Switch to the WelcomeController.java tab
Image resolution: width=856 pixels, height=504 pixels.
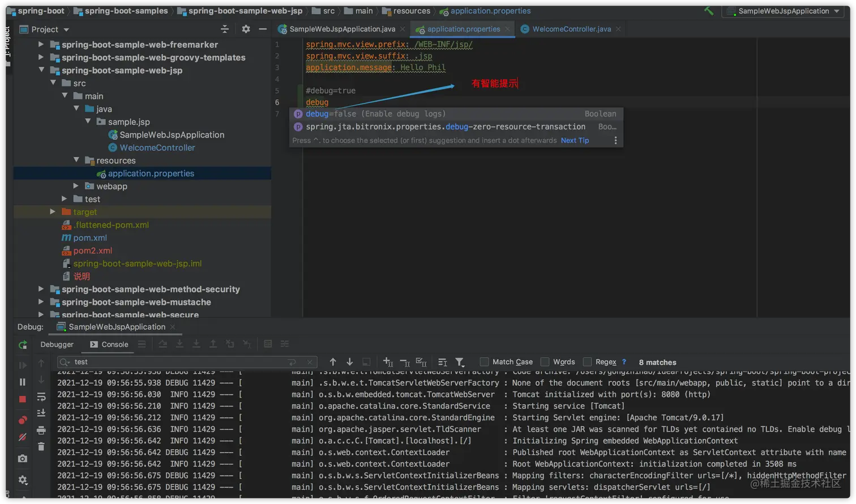(x=570, y=28)
